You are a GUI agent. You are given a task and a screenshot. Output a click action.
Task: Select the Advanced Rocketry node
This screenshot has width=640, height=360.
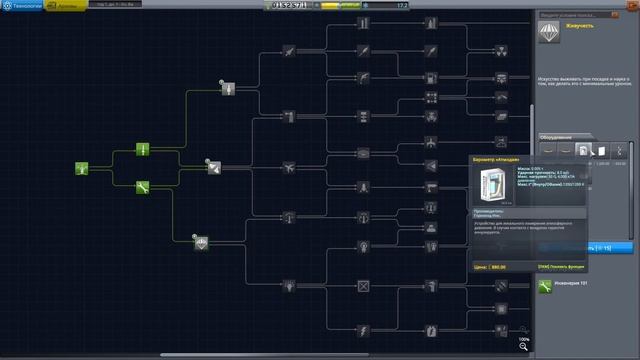click(289, 52)
